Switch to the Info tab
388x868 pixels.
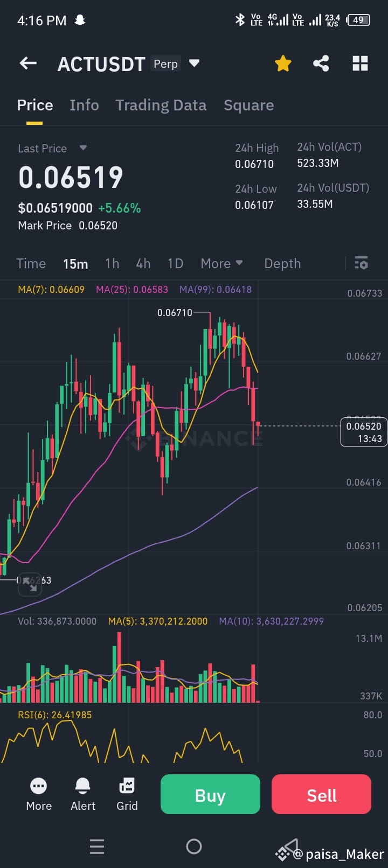84,105
